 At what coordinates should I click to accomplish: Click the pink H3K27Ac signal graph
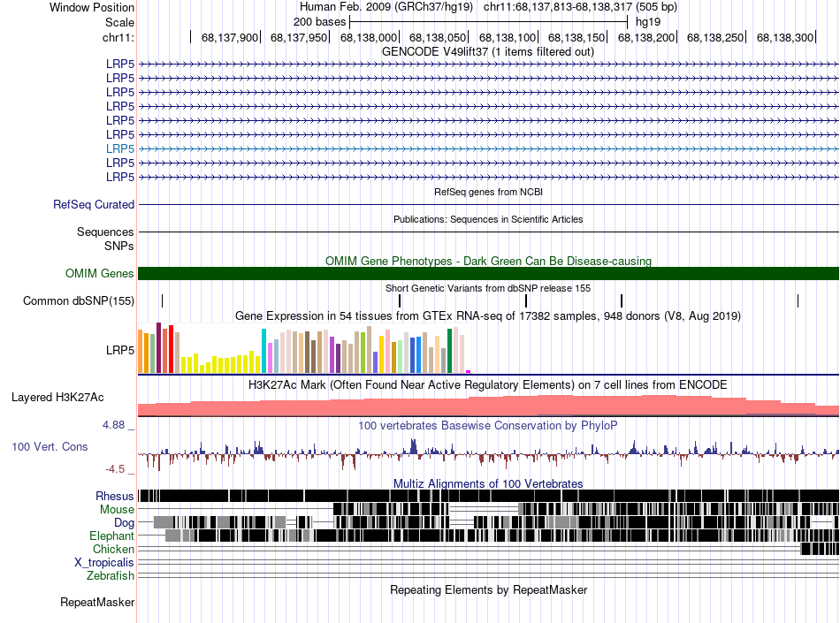click(488, 406)
